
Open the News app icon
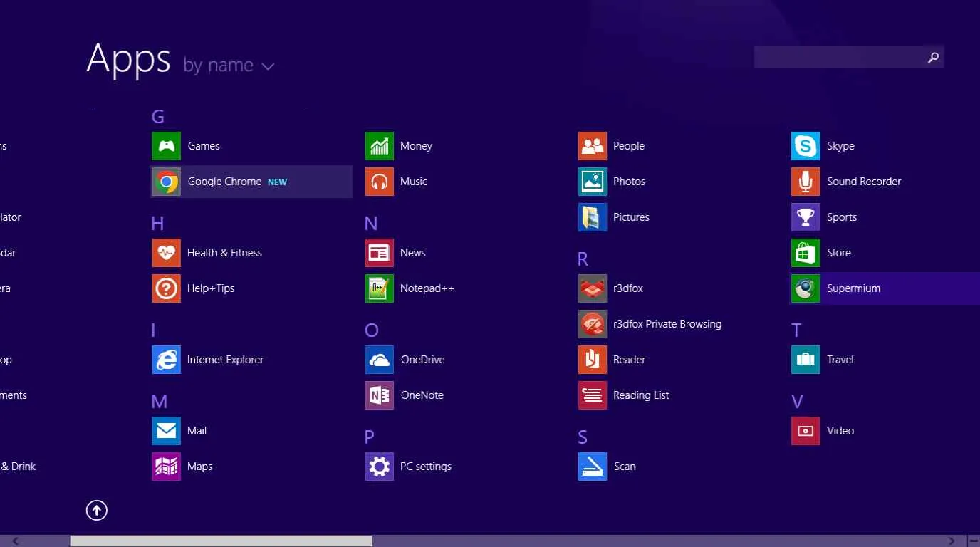pos(380,253)
